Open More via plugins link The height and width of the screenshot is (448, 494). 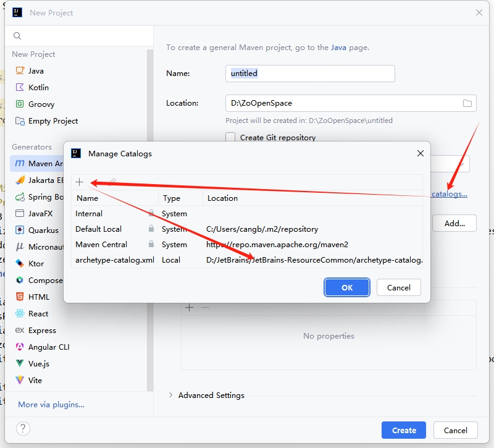pos(51,405)
